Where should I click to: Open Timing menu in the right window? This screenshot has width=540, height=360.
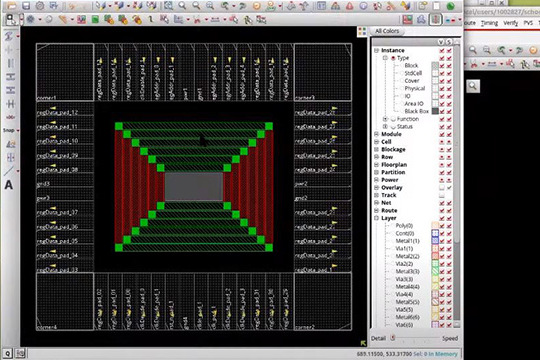(x=489, y=23)
